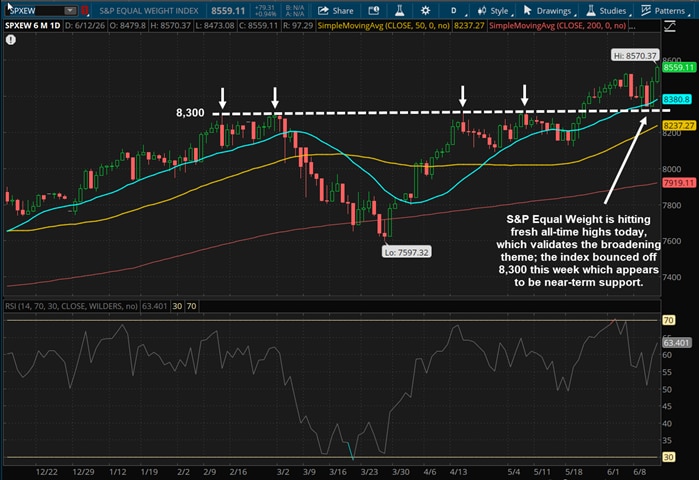This screenshot has width=699, height=480.
Task: Click the 7919.11 red price tag
Action: [x=678, y=183]
